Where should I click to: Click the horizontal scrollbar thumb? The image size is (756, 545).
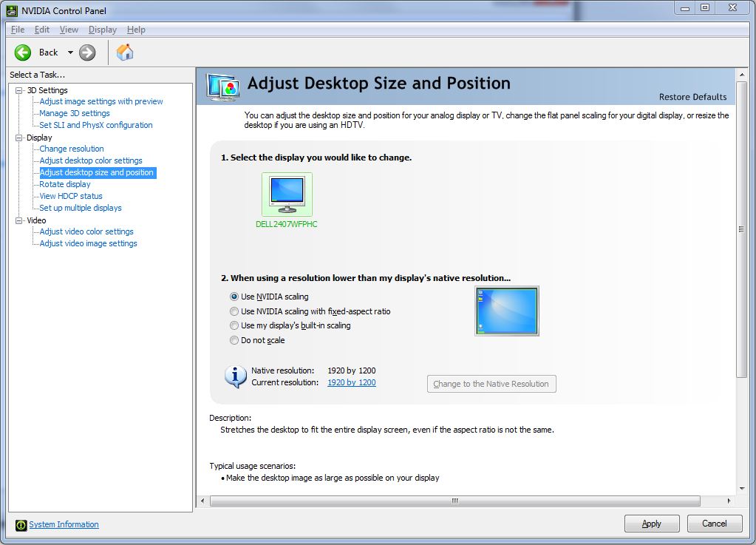point(455,501)
